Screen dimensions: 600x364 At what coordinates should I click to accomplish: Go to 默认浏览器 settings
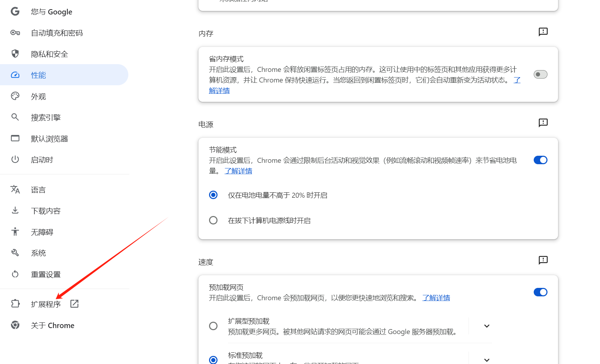64,138
